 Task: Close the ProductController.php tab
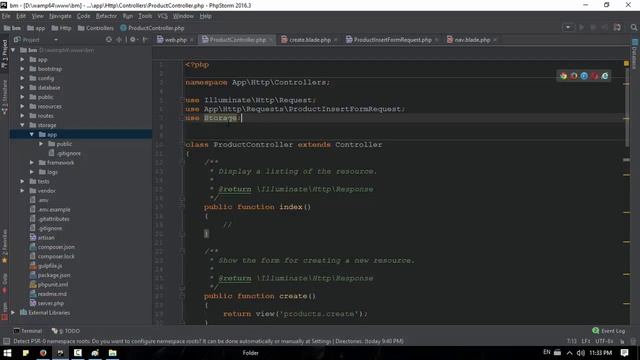click(x=271, y=40)
